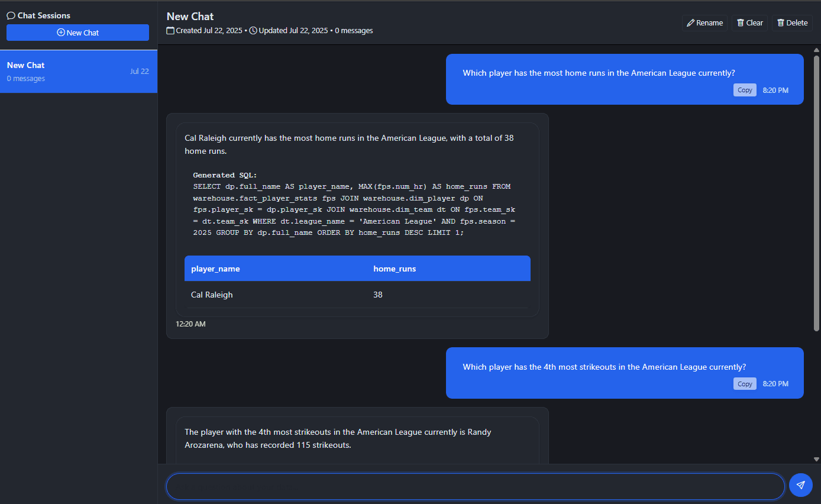Click the Chat Sessions speech bubble icon

(x=11, y=16)
